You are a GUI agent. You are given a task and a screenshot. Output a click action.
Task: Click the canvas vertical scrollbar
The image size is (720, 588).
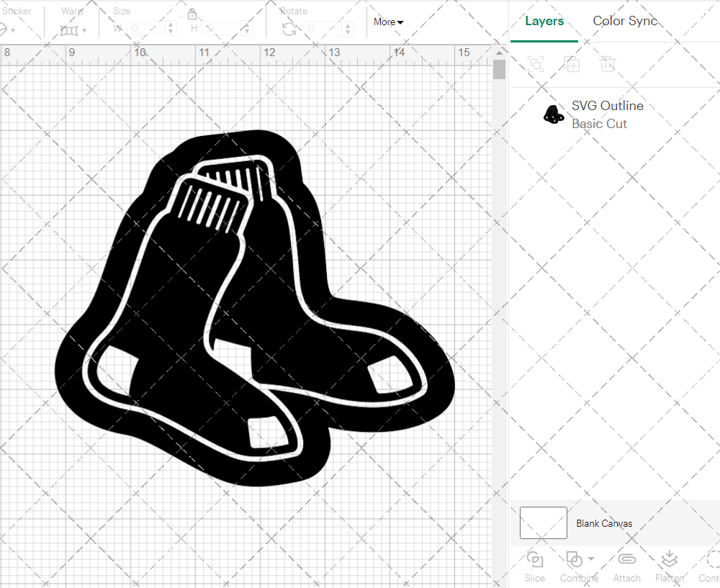coord(498,68)
